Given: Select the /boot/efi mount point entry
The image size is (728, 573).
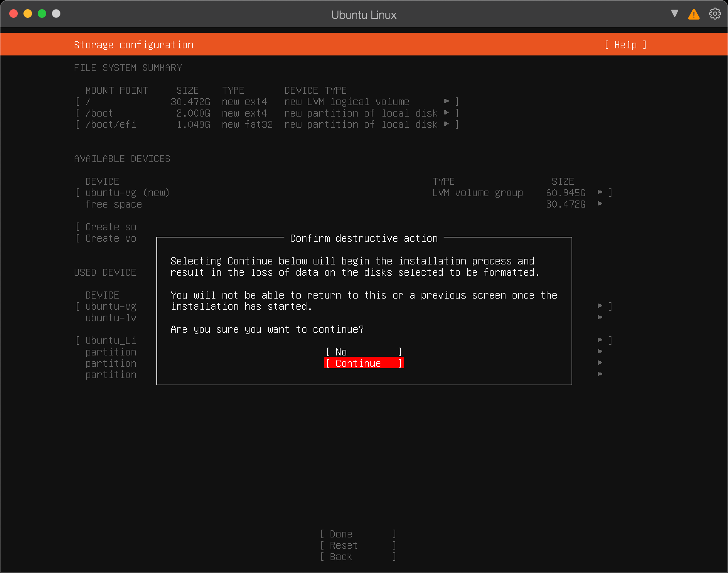Looking at the screenshot, I should [267, 124].
